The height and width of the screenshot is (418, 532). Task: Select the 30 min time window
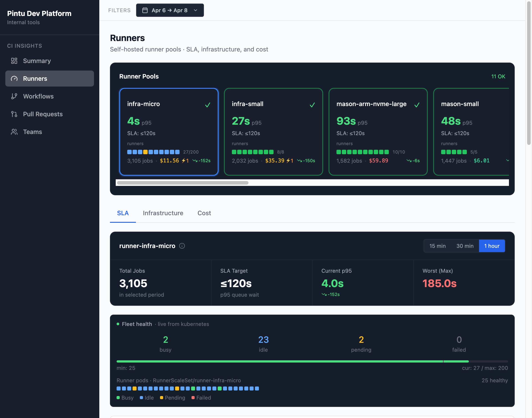click(x=465, y=246)
